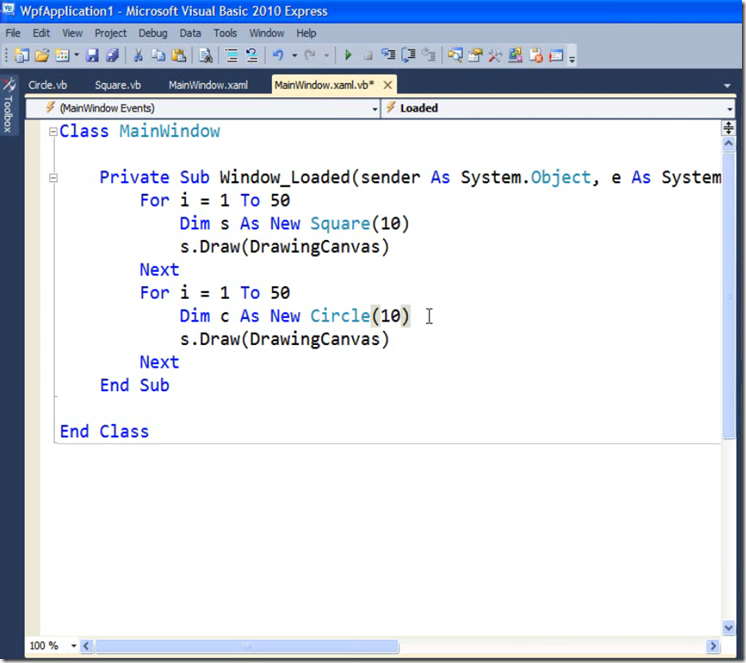Open the File menu
Viewport: 746px width, 663px height.
click(13, 33)
